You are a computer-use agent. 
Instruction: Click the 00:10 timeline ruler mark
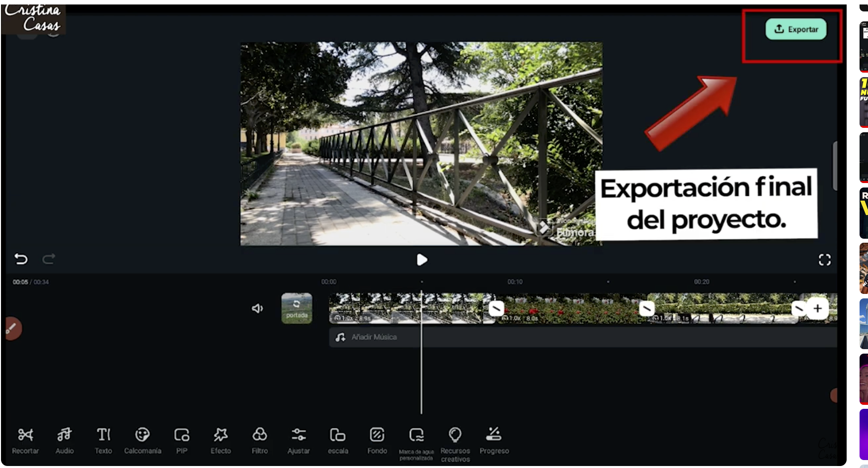coord(515,281)
